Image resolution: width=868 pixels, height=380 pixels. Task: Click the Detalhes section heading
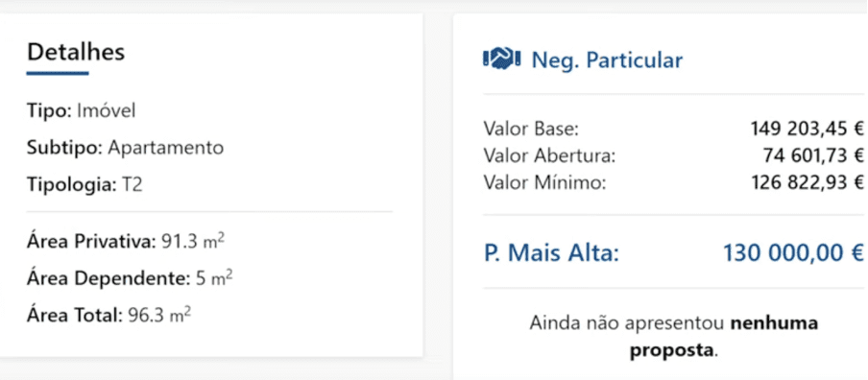[x=76, y=52]
